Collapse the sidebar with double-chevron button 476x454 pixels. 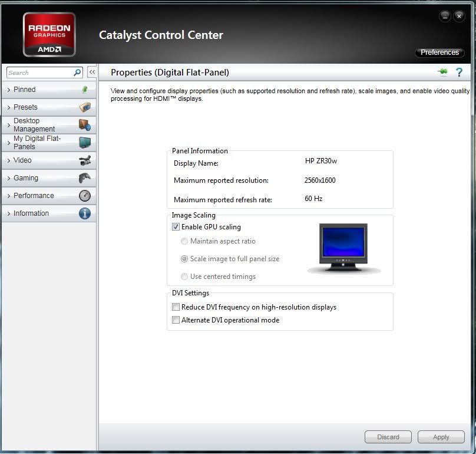pyautogui.click(x=92, y=73)
